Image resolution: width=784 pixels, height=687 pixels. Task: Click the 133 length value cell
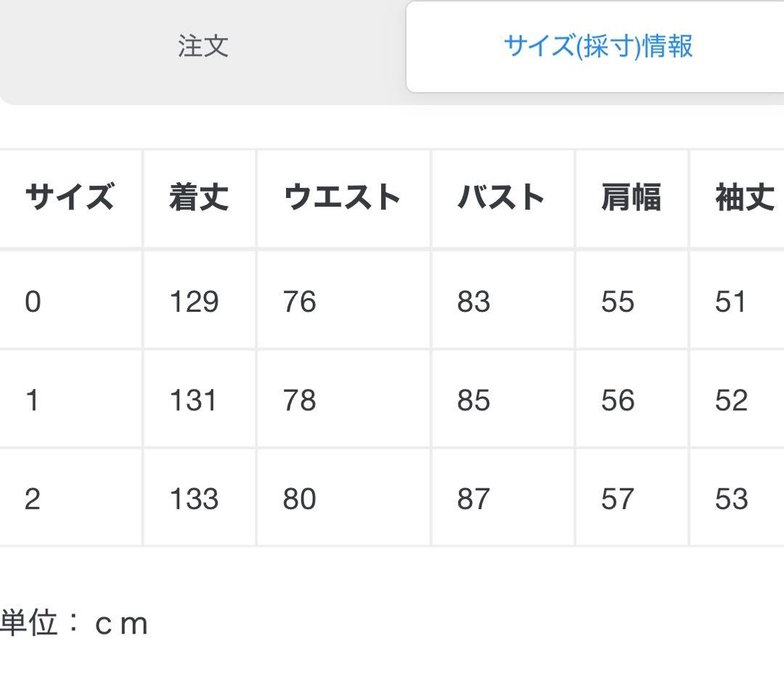coord(194,499)
